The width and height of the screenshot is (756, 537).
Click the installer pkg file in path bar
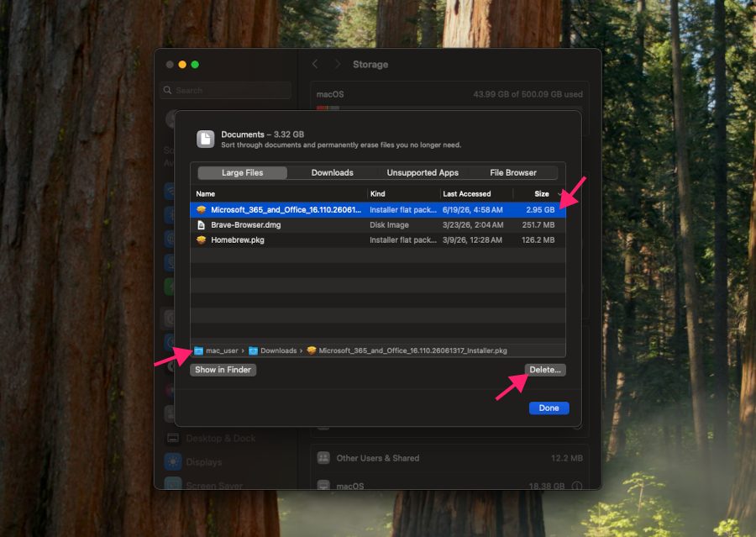(407, 350)
